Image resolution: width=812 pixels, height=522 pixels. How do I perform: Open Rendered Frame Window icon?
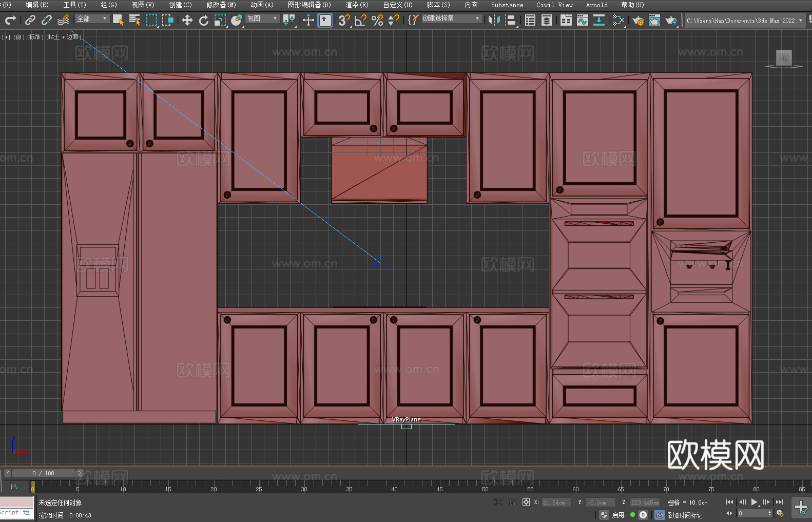[x=654, y=20]
